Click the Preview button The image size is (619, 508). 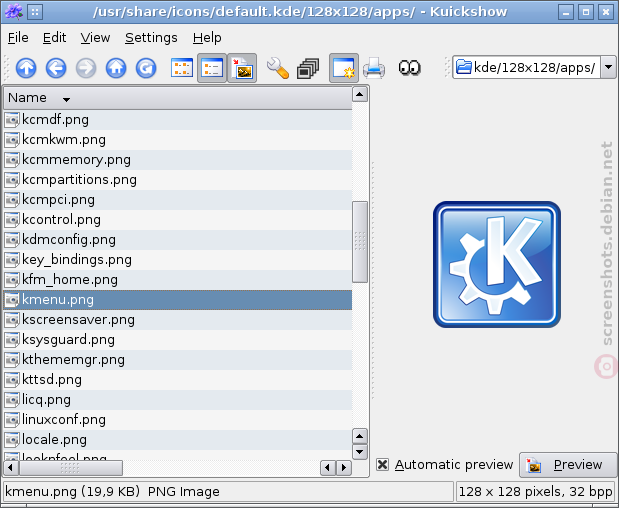(567, 465)
